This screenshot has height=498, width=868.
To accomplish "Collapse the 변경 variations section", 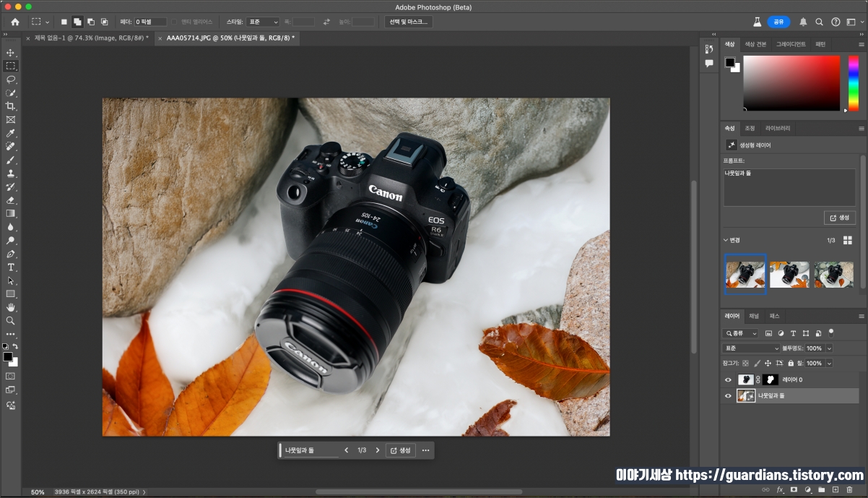I will click(726, 240).
